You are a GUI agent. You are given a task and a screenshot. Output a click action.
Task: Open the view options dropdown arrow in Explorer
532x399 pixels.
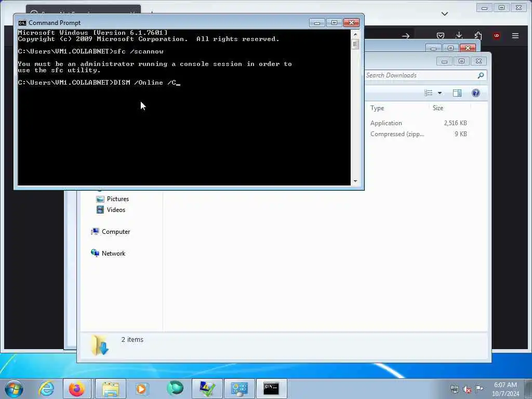point(440,93)
